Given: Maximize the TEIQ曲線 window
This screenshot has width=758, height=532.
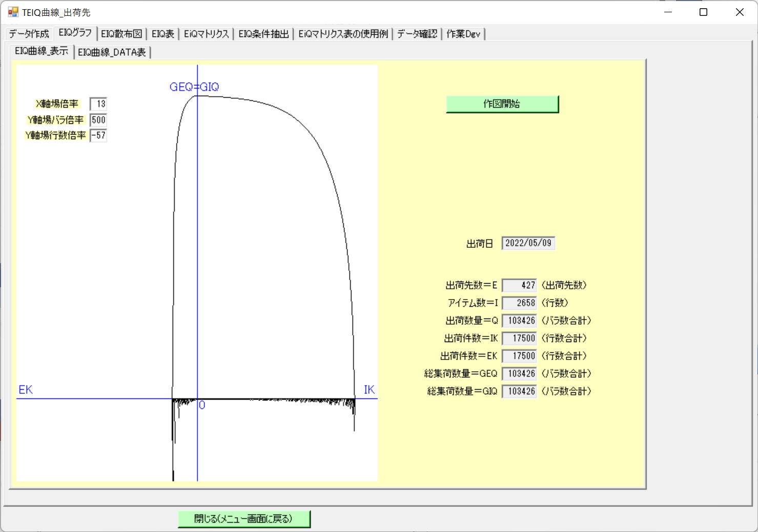Looking at the screenshot, I should 703,12.
